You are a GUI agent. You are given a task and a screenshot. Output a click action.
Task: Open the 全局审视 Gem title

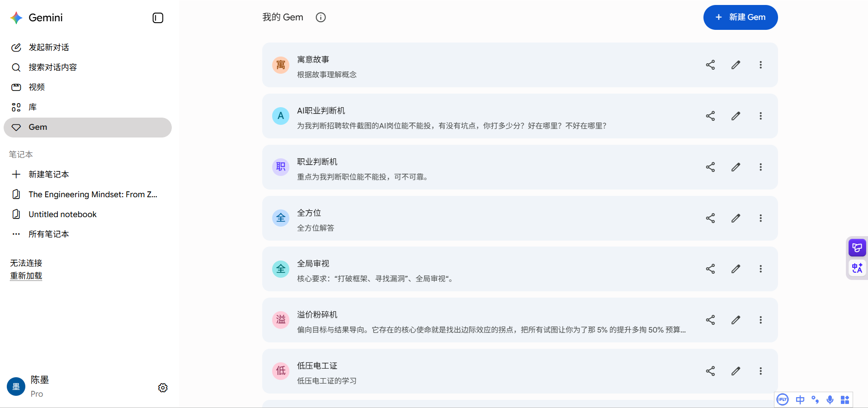pos(313,264)
